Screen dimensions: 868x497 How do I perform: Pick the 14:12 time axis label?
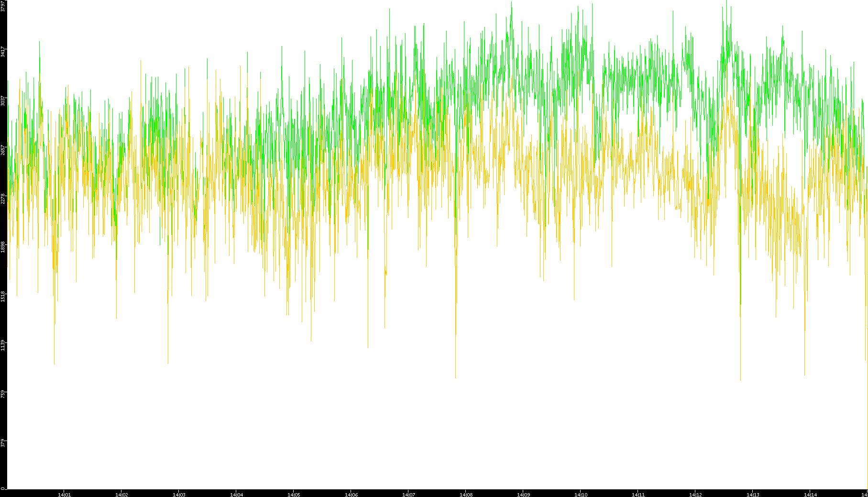[695, 495]
